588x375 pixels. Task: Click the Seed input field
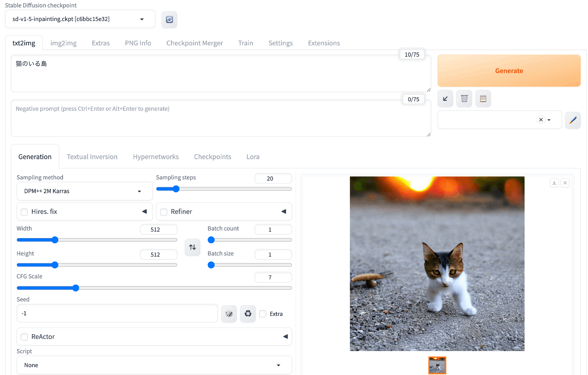pyautogui.click(x=117, y=313)
